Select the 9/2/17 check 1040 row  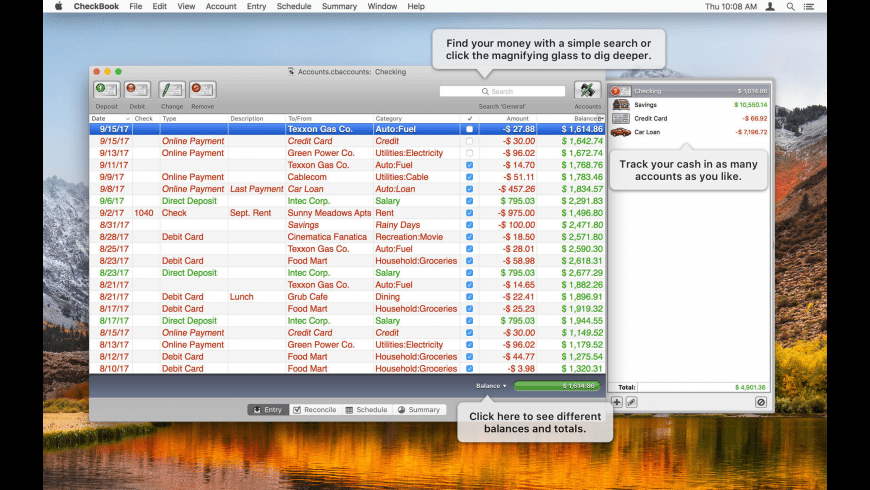tap(347, 213)
